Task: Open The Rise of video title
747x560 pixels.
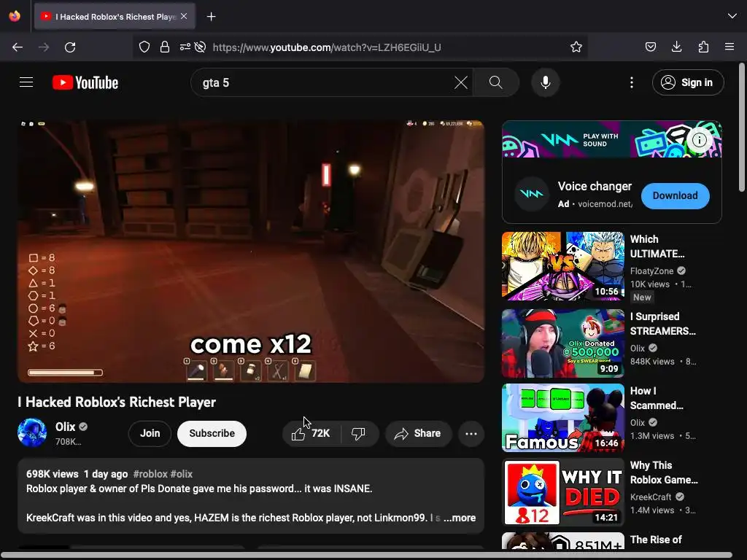Action: pos(656,540)
